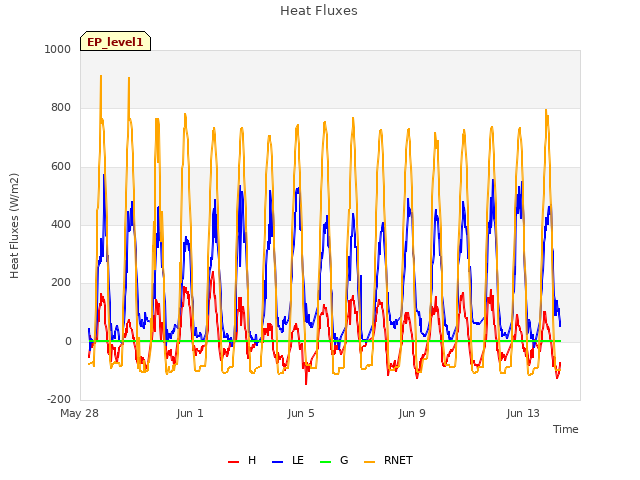The width and height of the screenshot is (640, 480).
Task: Click the 400 y-axis tick label
Action: tap(61, 224)
